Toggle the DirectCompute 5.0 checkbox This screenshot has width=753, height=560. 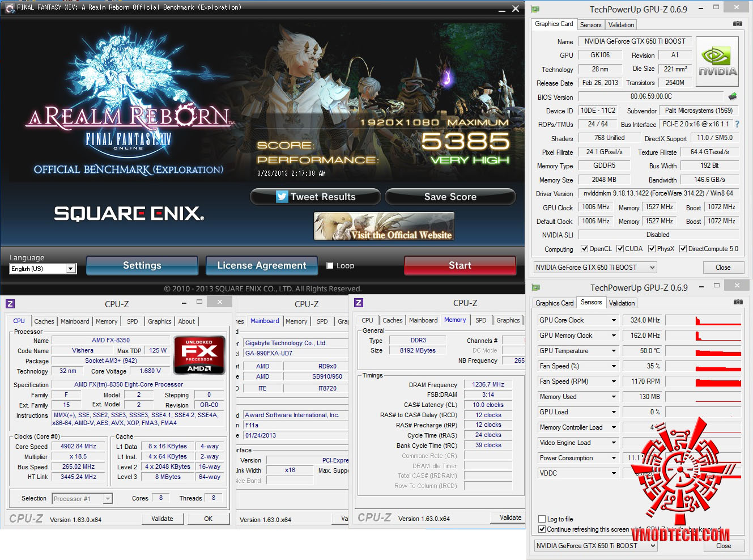pos(683,249)
